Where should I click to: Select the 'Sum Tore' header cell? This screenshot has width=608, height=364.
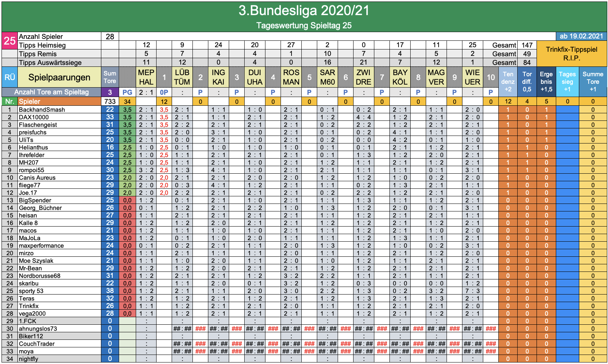coord(110,77)
